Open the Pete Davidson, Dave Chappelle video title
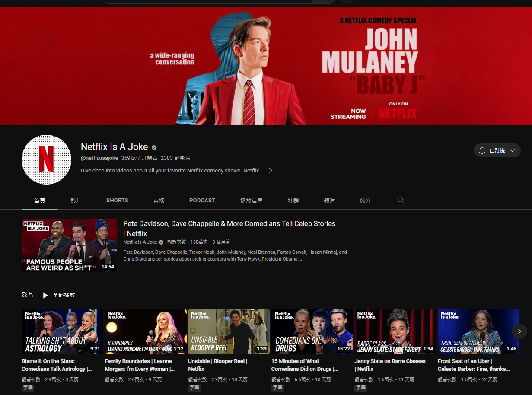 (229, 229)
